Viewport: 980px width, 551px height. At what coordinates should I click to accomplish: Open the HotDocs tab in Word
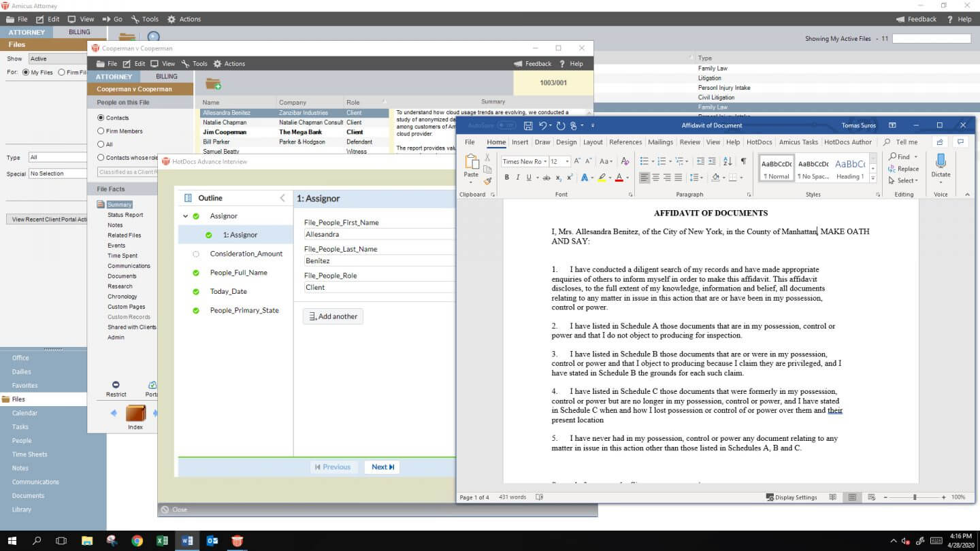tap(759, 142)
